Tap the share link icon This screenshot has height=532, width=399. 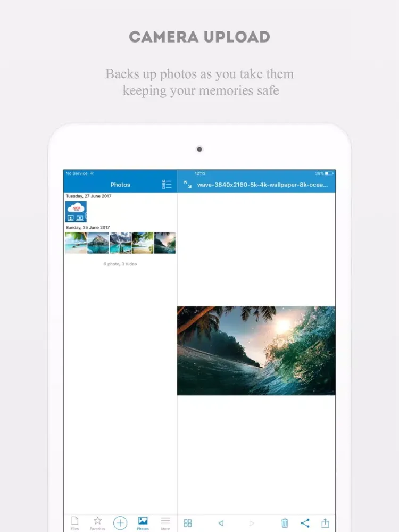pyautogui.click(x=305, y=523)
